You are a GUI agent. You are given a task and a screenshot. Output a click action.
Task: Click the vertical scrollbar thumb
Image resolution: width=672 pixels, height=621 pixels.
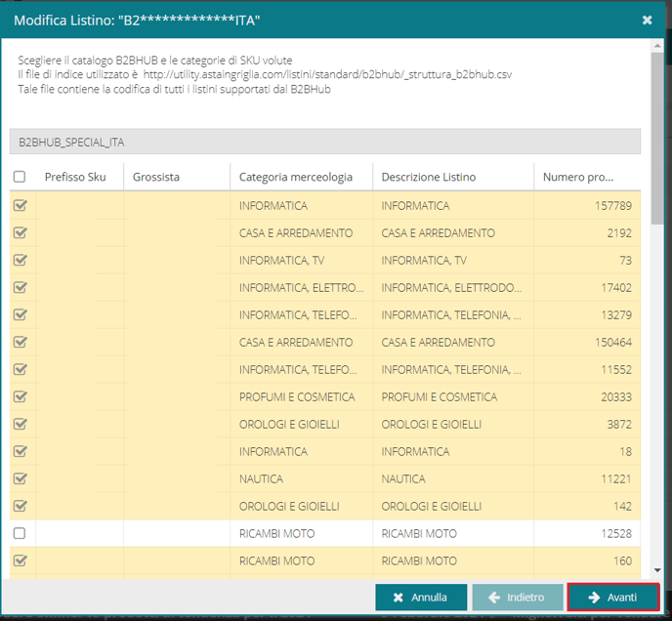pos(657,138)
